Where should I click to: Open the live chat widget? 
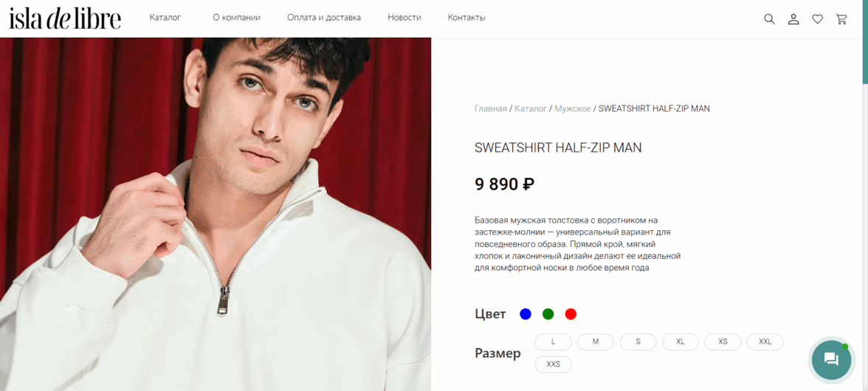[831, 359]
